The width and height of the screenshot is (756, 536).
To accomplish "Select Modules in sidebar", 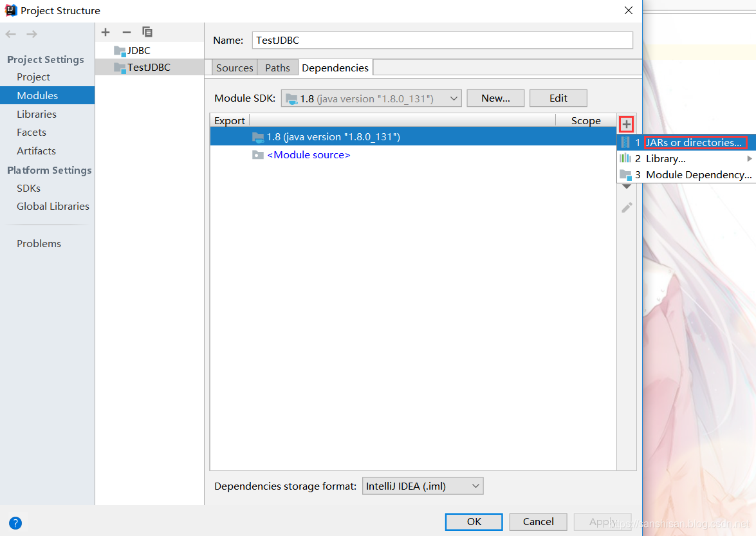I will pos(47,95).
